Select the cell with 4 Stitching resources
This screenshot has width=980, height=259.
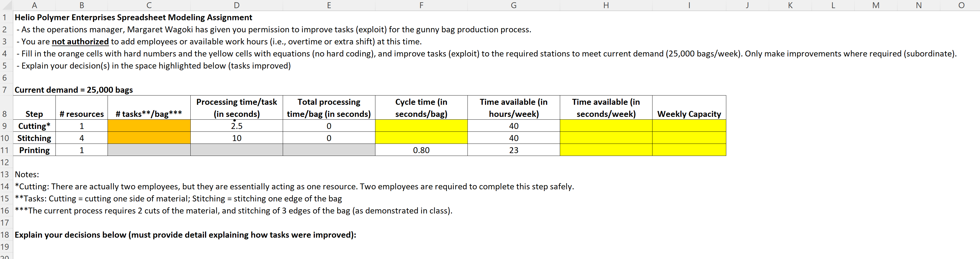point(81,138)
